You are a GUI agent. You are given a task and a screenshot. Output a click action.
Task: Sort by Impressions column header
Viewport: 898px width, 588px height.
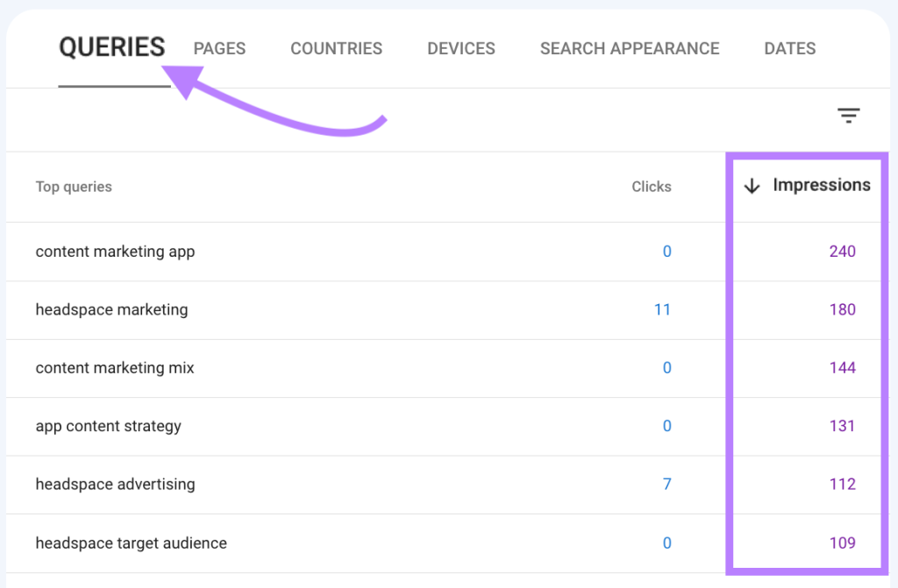click(x=821, y=185)
